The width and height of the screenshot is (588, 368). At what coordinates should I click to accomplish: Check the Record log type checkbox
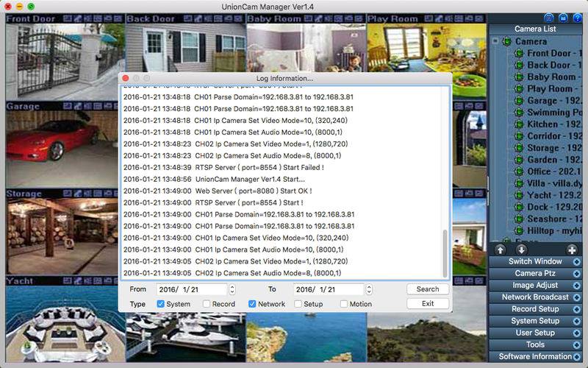point(207,304)
